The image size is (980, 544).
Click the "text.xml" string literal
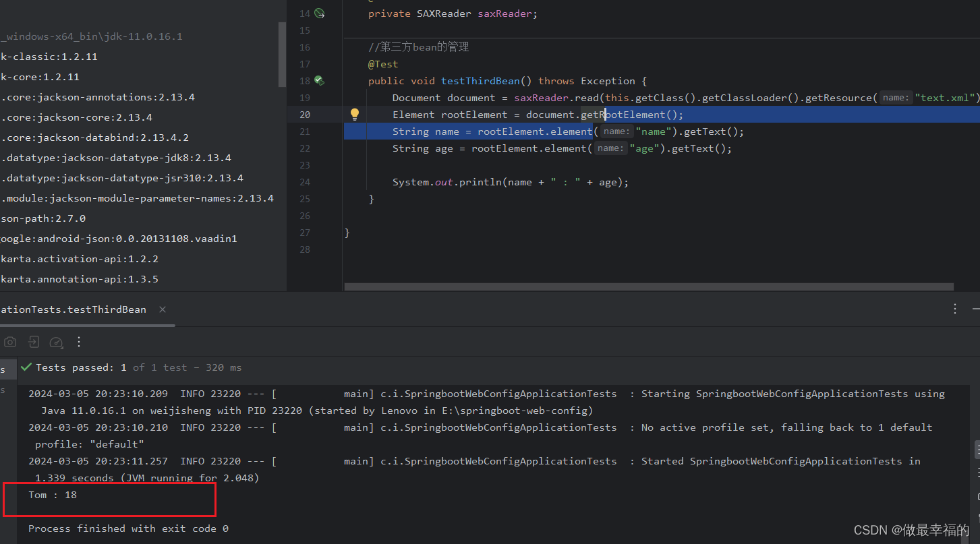tap(945, 98)
